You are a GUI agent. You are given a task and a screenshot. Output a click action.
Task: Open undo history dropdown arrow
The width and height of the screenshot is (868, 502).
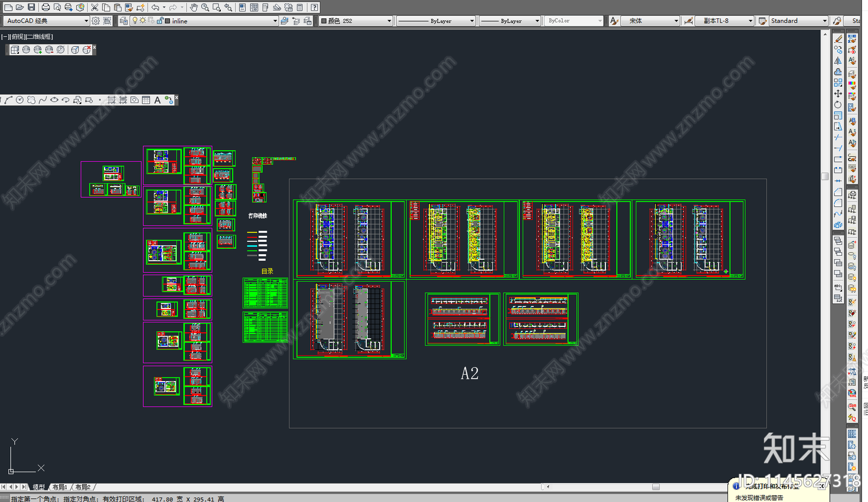coord(164,8)
